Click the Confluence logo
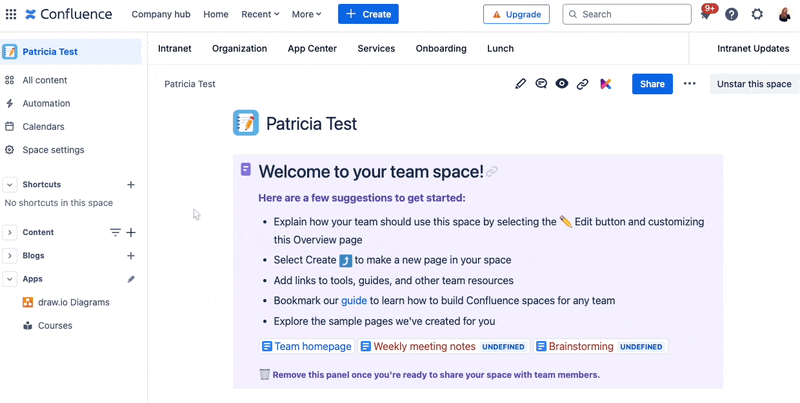 [68, 14]
